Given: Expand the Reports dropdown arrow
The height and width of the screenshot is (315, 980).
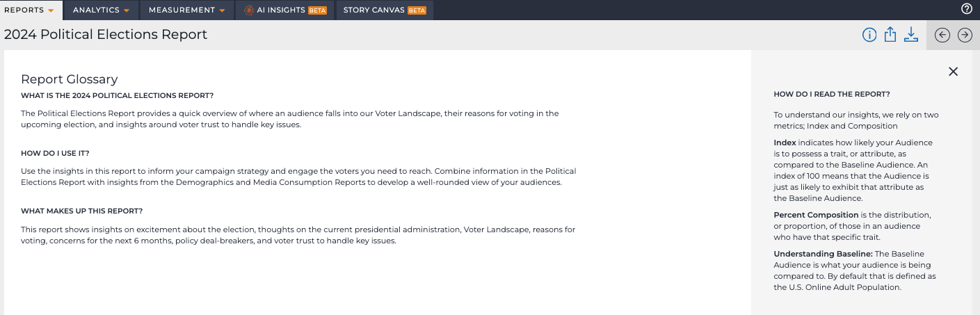Looking at the screenshot, I should click(51, 10).
